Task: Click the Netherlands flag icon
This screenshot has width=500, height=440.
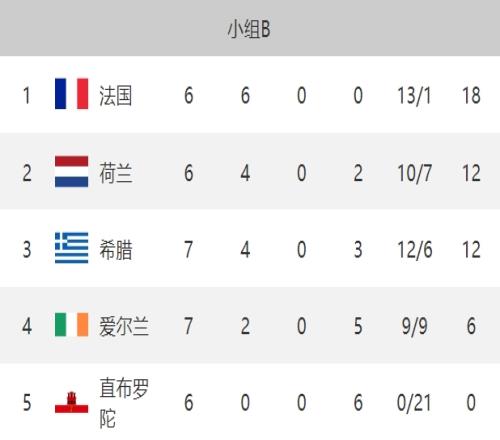Action: point(72,171)
